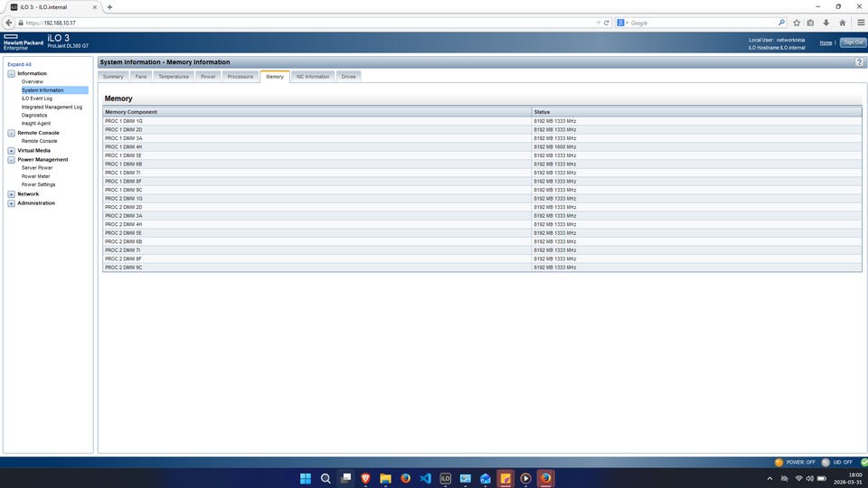Launch Brave browser from the taskbar

coord(365,479)
